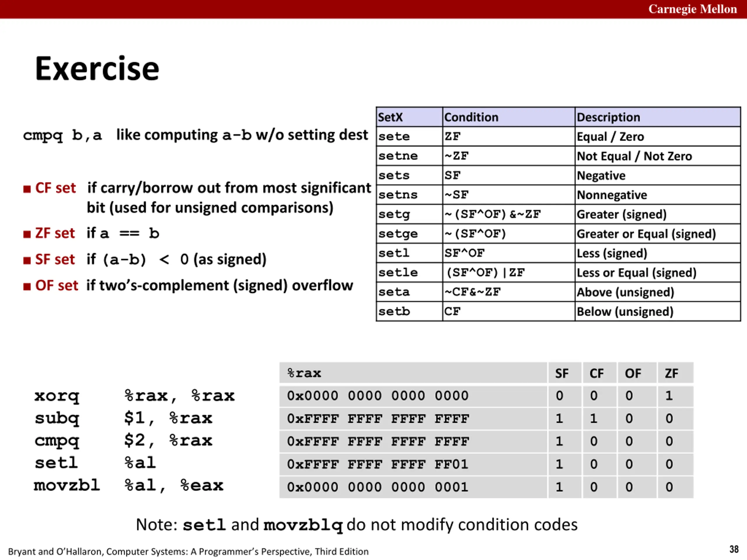Click the 'Greater or Equal (signed)' description
The image size is (747, 560).
657,234
